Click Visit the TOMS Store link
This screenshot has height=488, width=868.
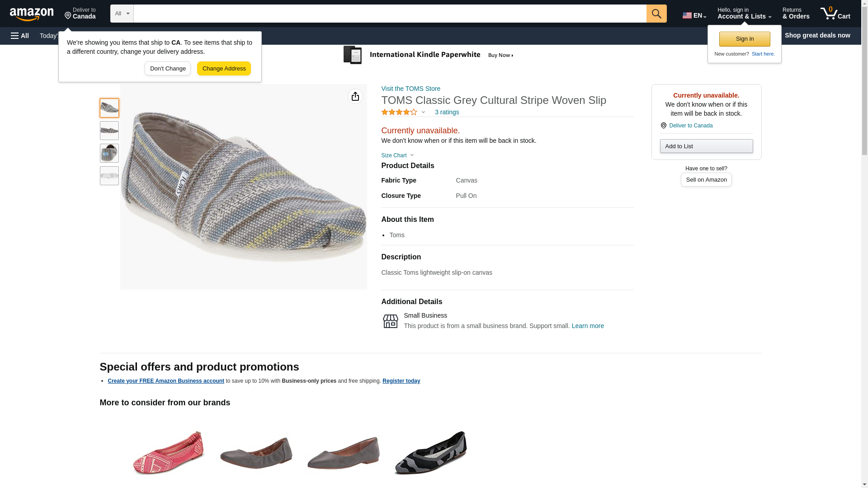tap(410, 89)
